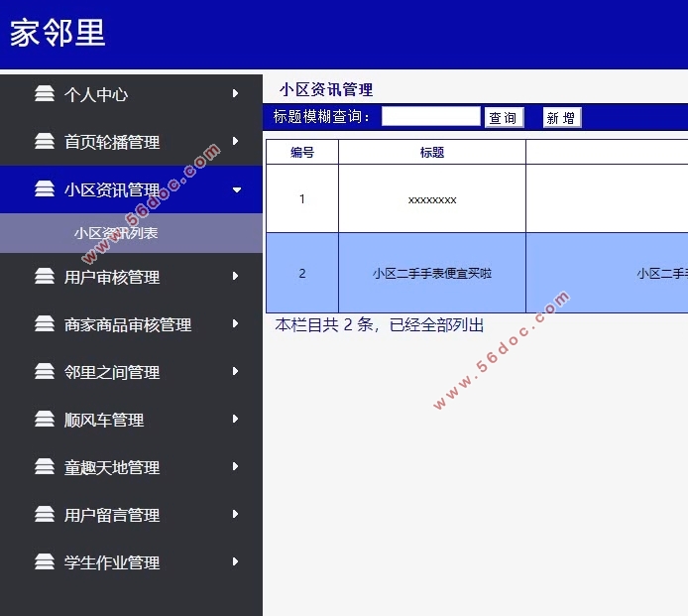Click the stack icon beside 小区资讯管理
This screenshot has height=616, width=688.
(45, 189)
